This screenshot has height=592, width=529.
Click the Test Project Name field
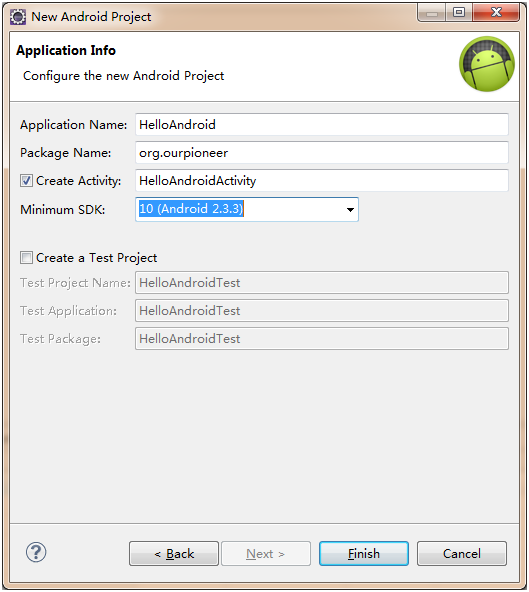coord(322,282)
